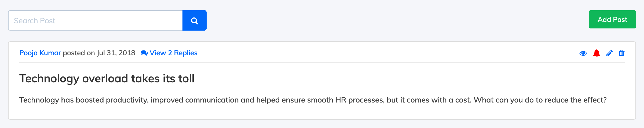644x128 pixels.
Task: Edit the post with pencil icon
Action: 609,53
